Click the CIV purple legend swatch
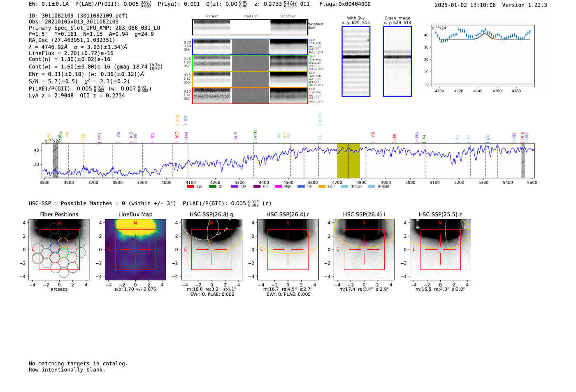Viewport: 576px width, 392px height. pos(235,186)
